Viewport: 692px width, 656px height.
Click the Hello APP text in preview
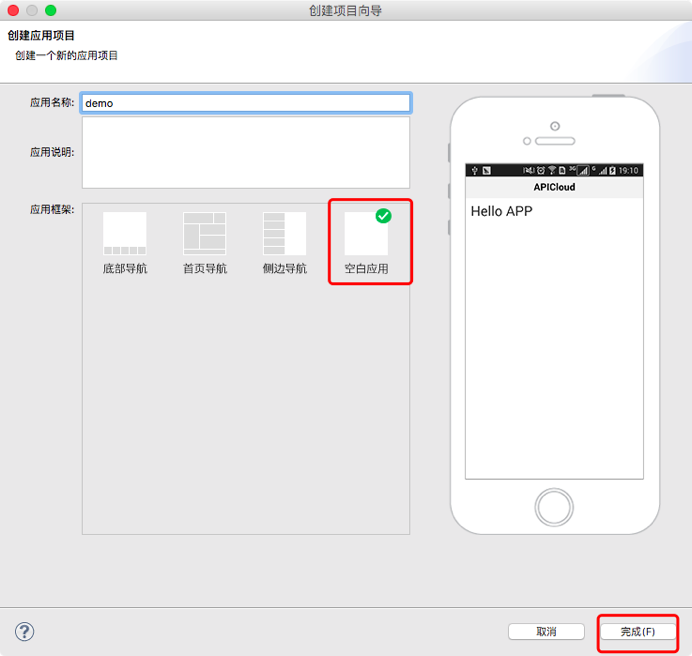502,211
